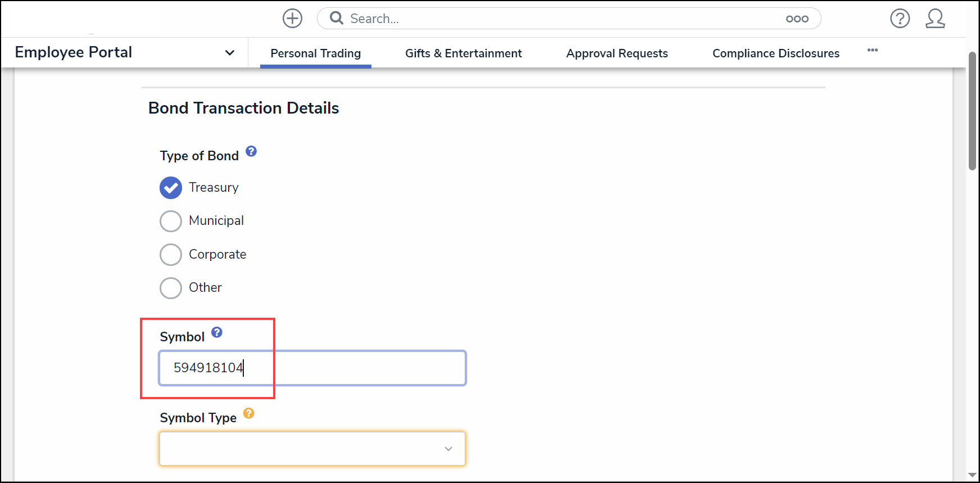Viewport: 980px width, 483px height.
Task: Click the magnifying glass search icon
Action: tap(337, 19)
